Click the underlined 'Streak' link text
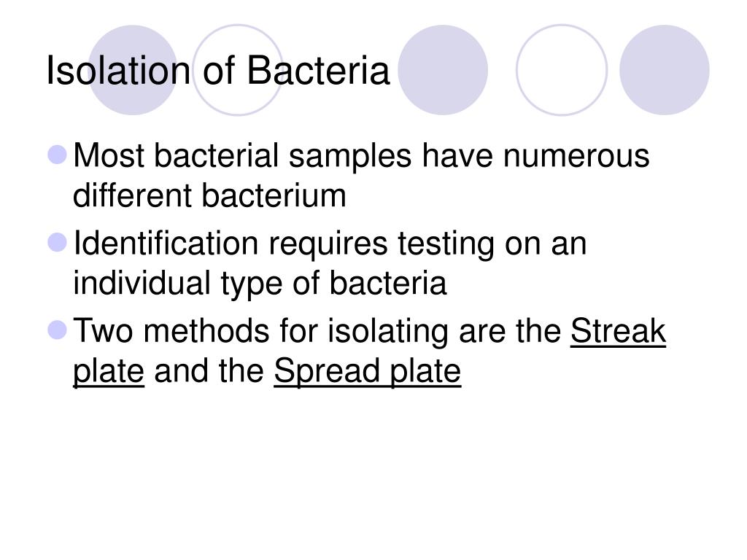 618,330
